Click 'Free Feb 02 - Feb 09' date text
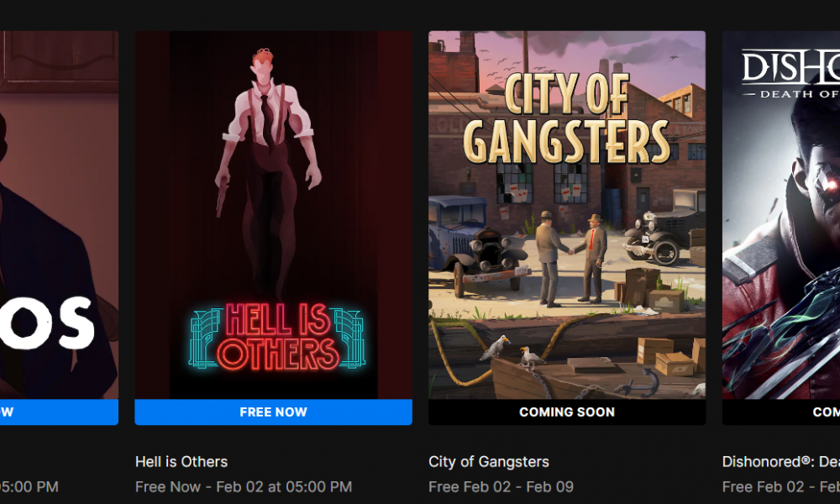 (x=501, y=487)
